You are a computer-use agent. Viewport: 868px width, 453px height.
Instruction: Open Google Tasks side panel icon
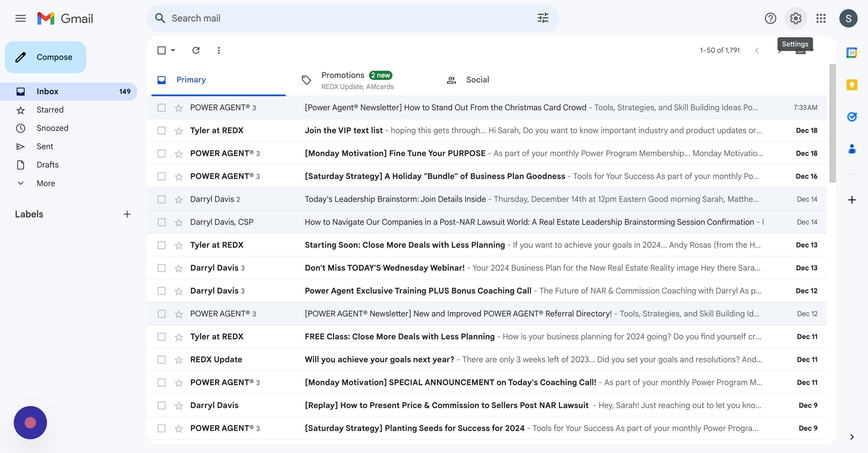(x=851, y=117)
